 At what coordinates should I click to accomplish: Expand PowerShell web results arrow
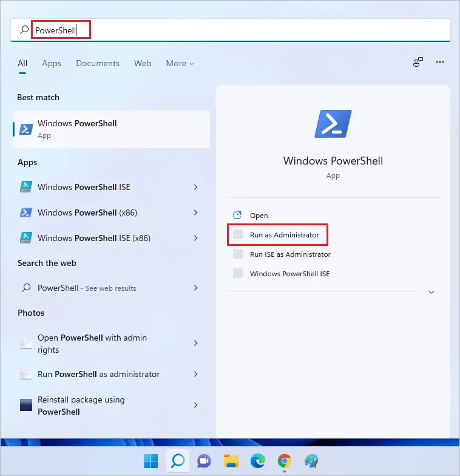click(x=195, y=288)
